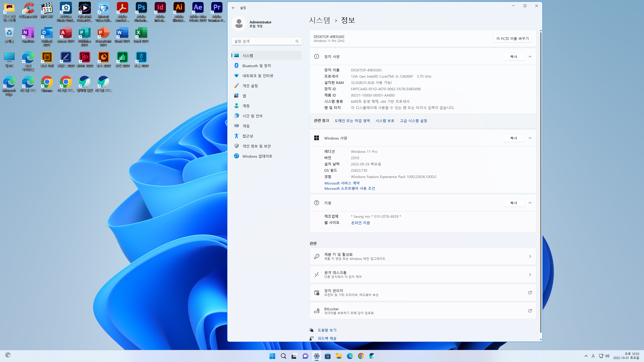Click the settings page vertical scrollbar
The image size is (644, 362).
(x=541, y=176)
